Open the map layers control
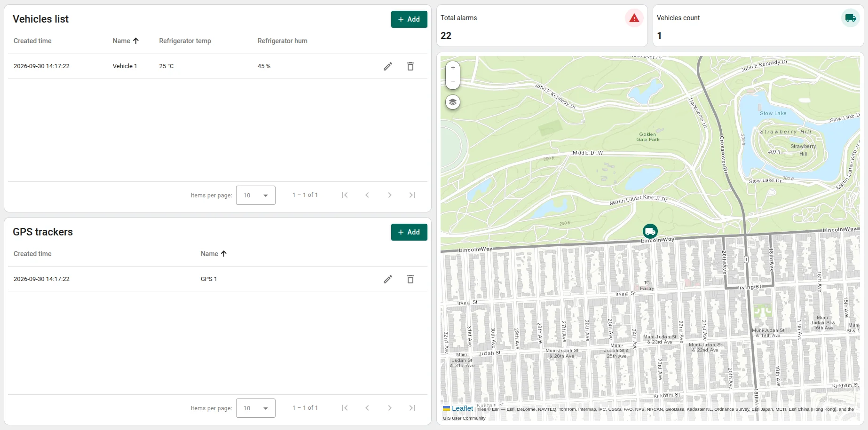Viewport: 868px width, 430px height. coord(453,102)
